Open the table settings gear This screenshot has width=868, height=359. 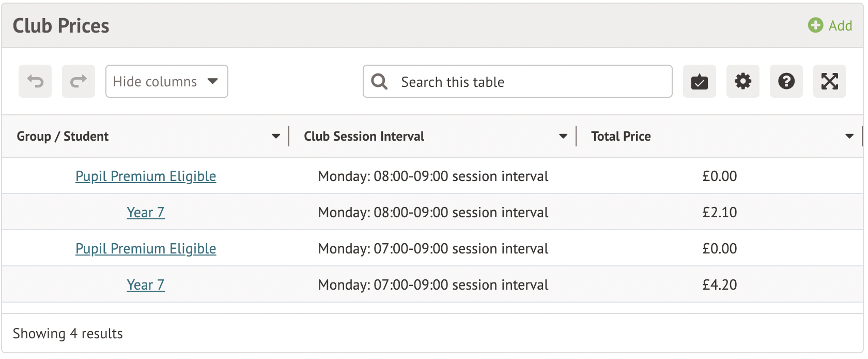coord(742,81)
